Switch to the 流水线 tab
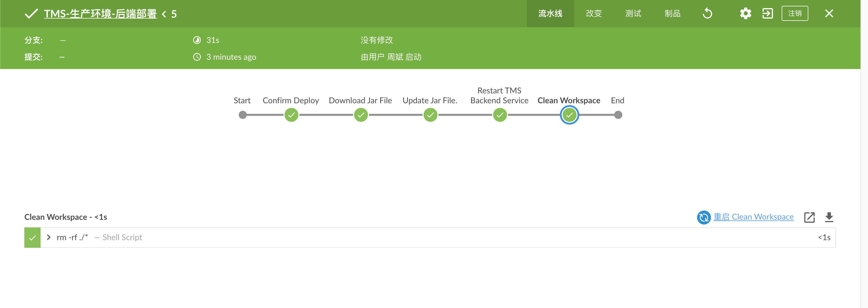The image size is (868, 308). click(x=550, y=14)
